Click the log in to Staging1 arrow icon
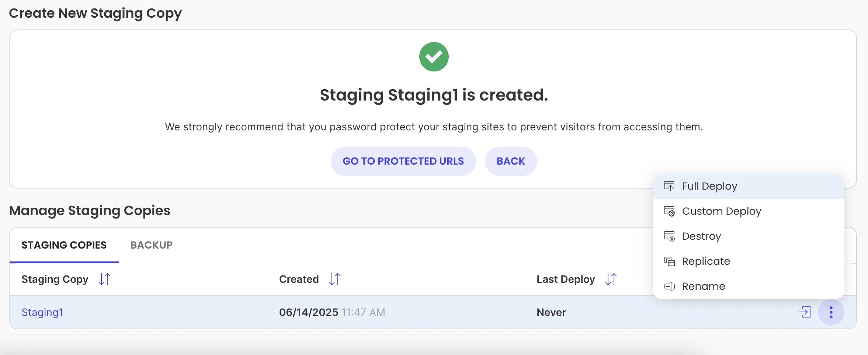Viewport: 868px width, 355px height. tap(805, 312)
